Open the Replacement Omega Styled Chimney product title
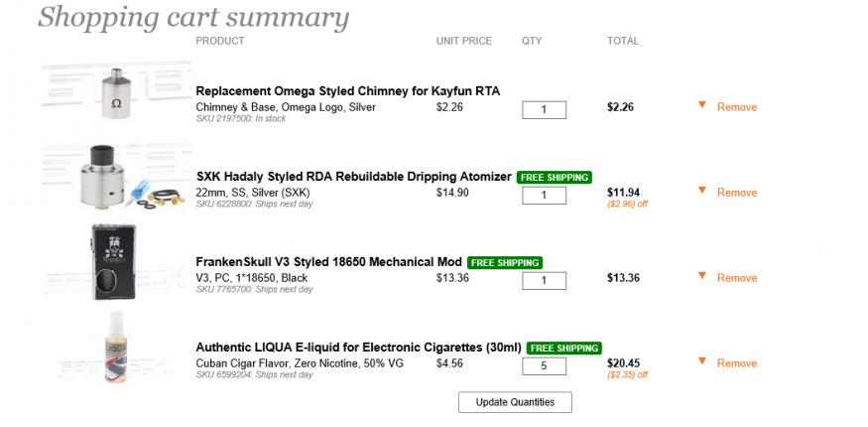The width and height of the screenshot is (868, 427). [347, 91]
